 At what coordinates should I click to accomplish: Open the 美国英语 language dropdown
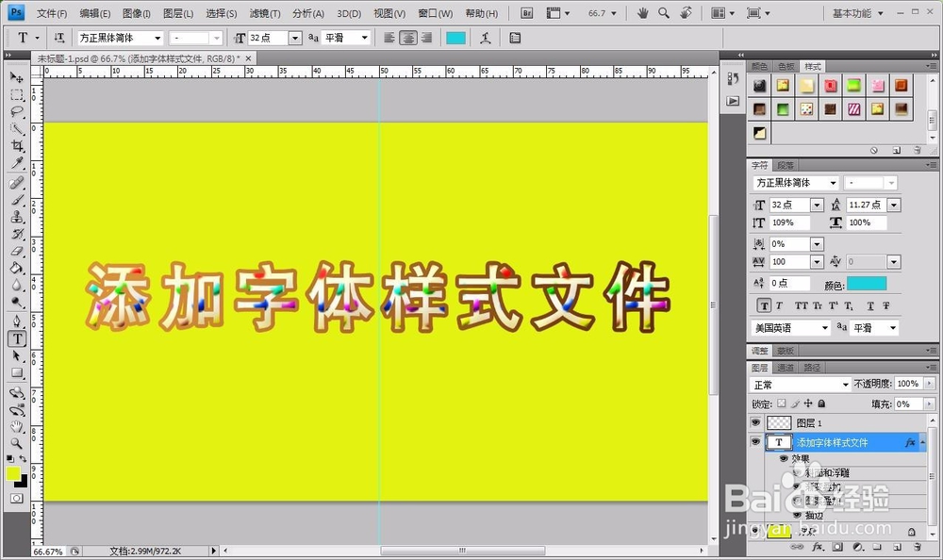790,328
